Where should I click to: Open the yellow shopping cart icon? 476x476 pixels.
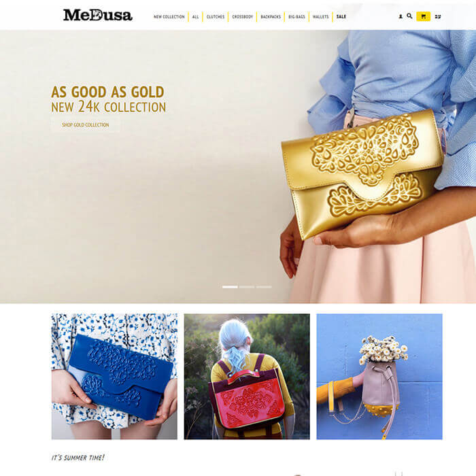click(423, 16)
